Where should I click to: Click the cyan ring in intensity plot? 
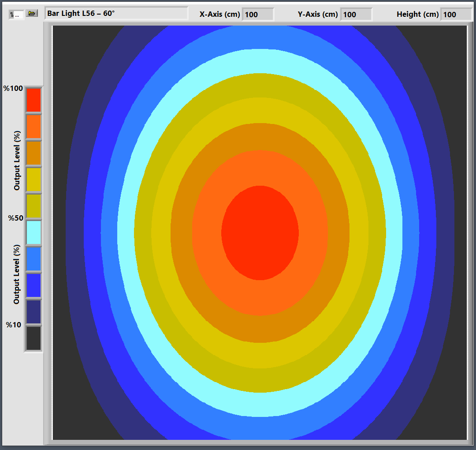[260, 62]
